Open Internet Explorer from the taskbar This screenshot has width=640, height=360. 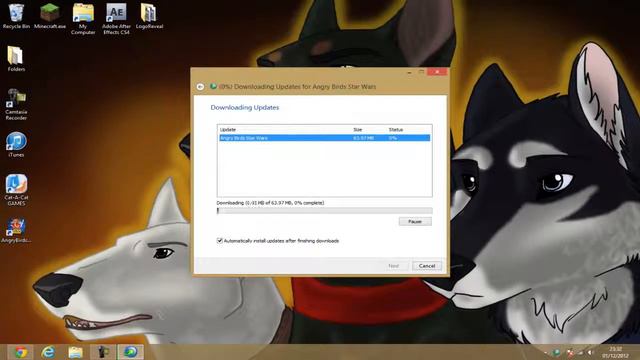pyautogui.click(x=48, y=352)
